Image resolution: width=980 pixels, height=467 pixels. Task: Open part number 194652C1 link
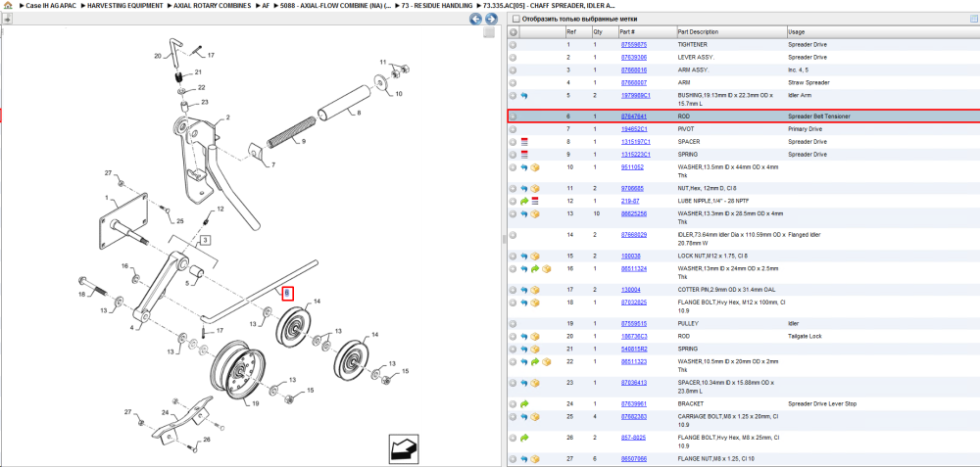pyautogui.click(x=634, y=128)
